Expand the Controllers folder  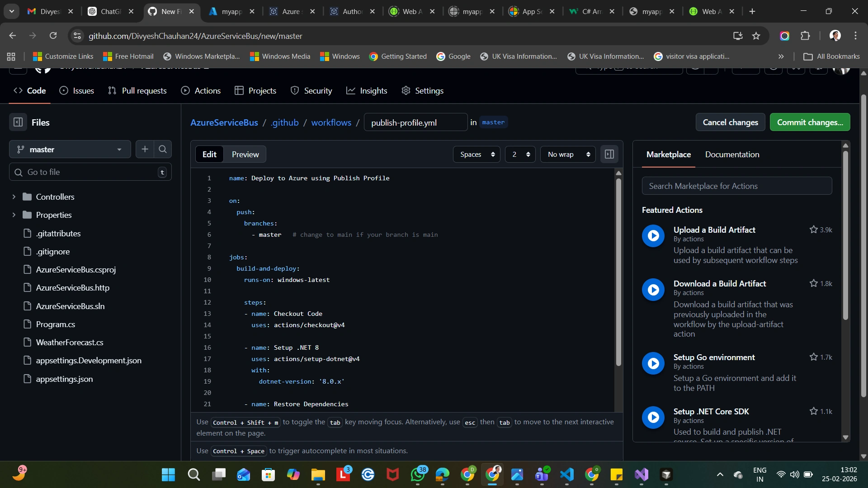coord(14,197)
